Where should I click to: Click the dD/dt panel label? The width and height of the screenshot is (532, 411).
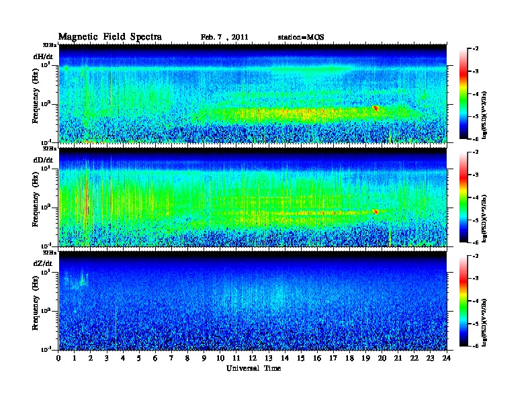43,160
